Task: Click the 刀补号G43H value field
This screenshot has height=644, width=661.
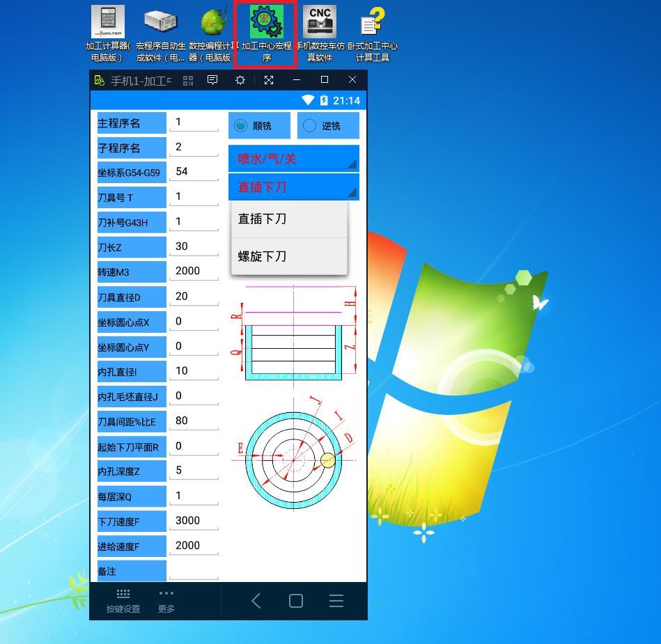Action: pos(194,221)
